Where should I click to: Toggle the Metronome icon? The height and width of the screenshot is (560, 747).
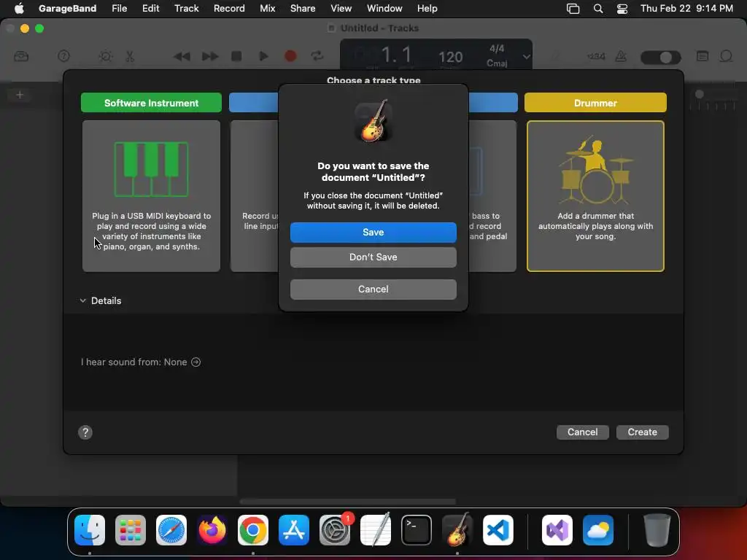point(621,56)
